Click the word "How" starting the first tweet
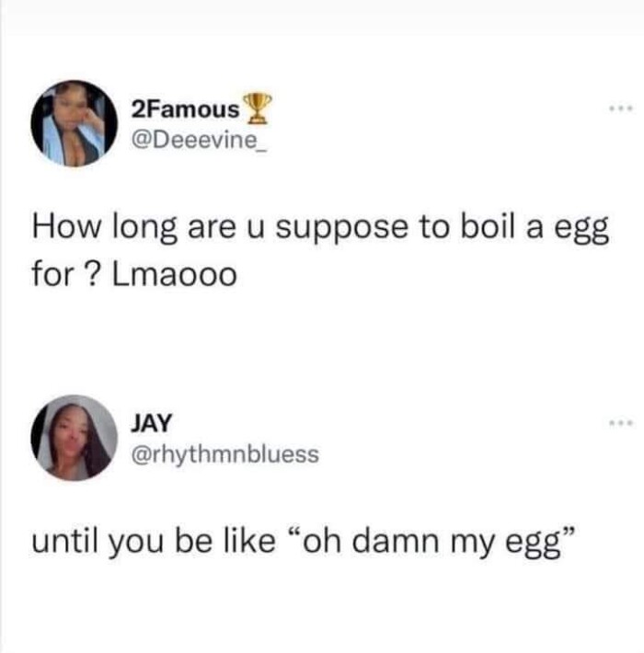 coord(66,228)
